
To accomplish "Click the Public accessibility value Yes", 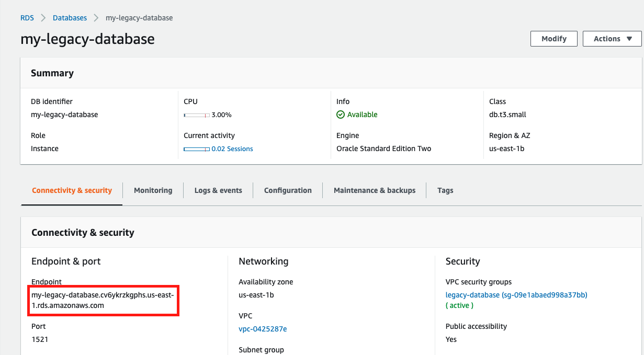I will (x=451, y=339).
